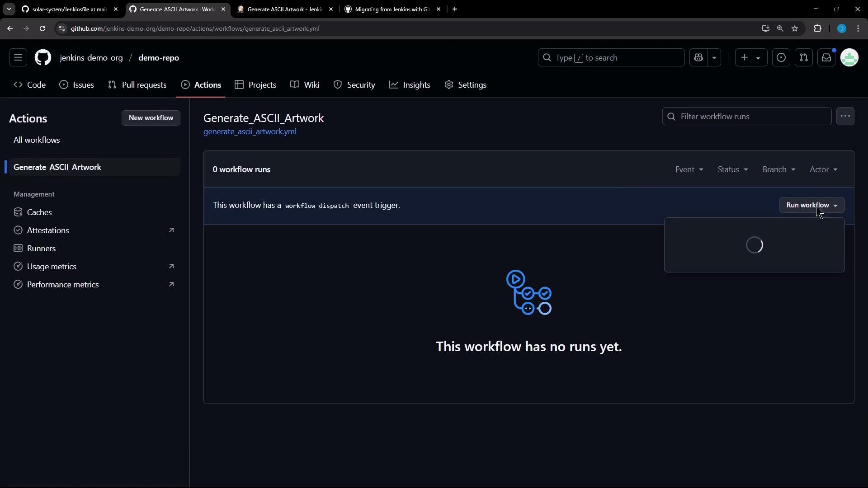Screen dimensions: 868x488
Task: Go back using browser back arrow
Action: click(10, 28)
